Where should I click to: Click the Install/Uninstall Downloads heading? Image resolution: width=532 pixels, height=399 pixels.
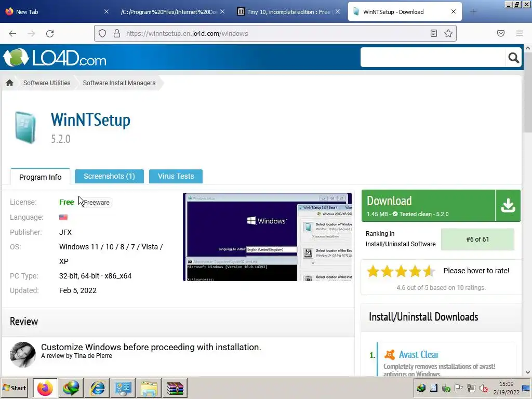click(423, 316)
